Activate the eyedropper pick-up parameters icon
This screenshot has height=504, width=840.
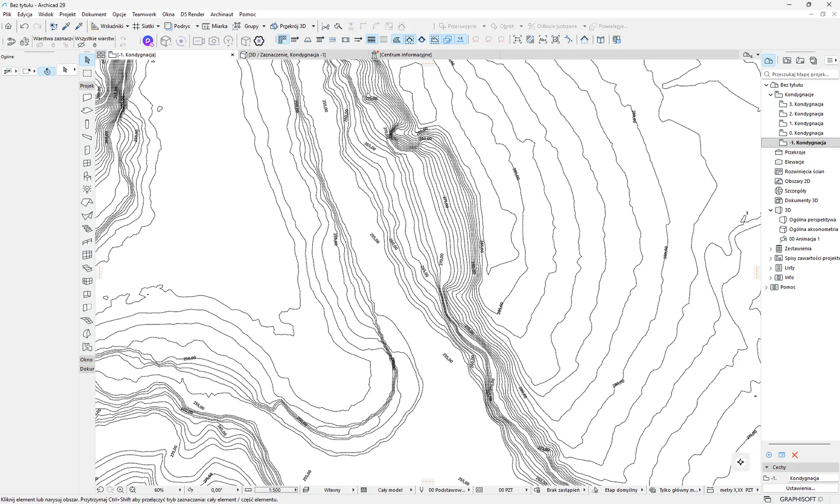point(66,26)
